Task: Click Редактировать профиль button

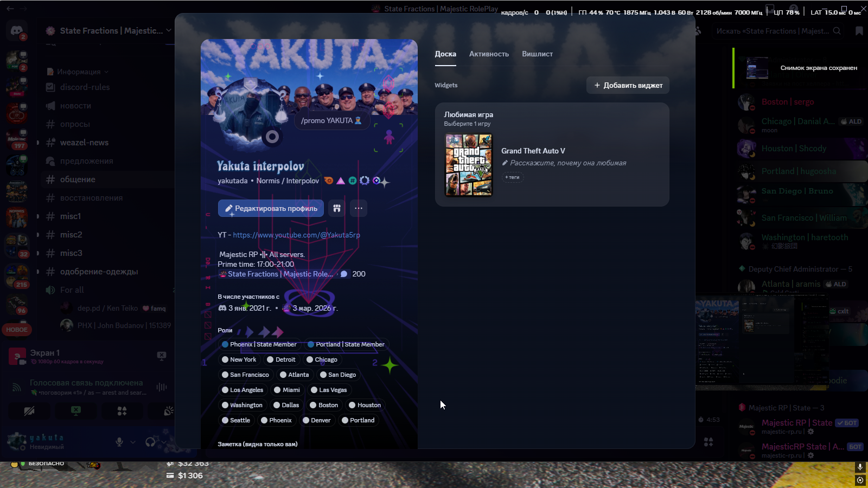Action: coord(271,208)
